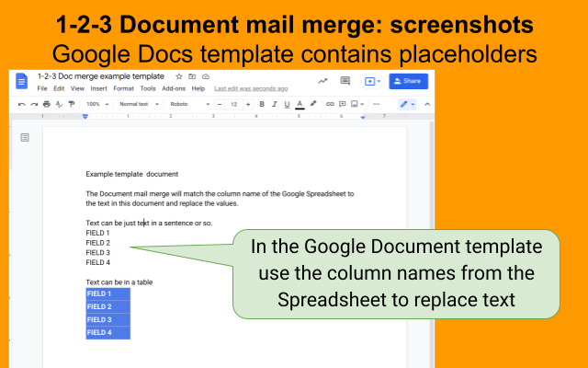
Task: Click the Insert link icon
Action: pyautogui.click(x=330, y=104)
